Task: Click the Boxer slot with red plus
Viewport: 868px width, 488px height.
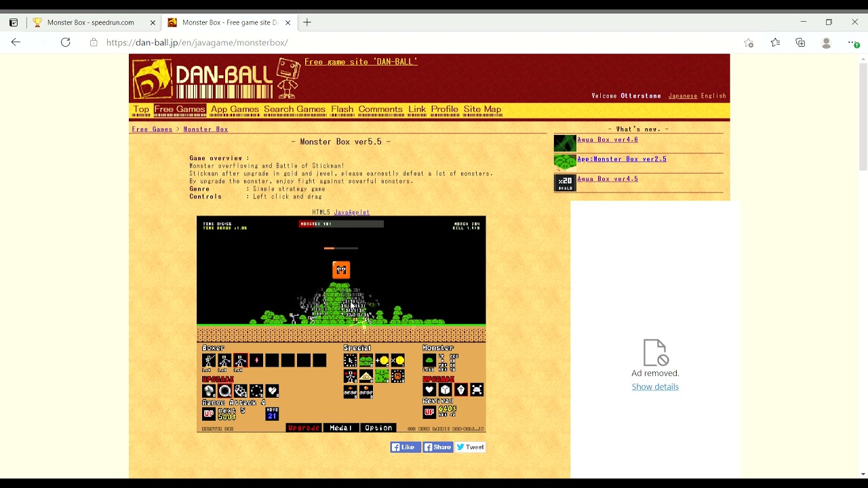Action: [x=256, y=360]
